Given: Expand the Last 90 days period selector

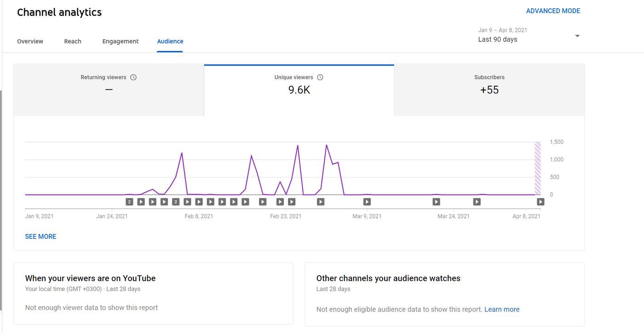Looking at the screenshot, I should 498,39.
